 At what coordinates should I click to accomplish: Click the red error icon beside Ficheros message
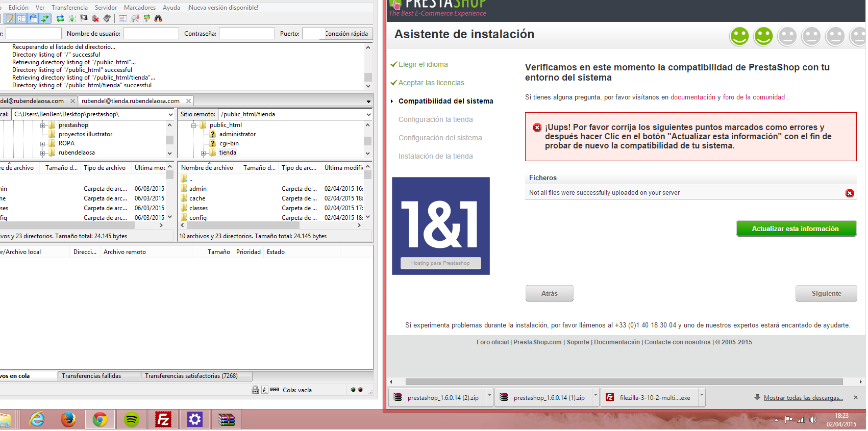tap(850, 193)
